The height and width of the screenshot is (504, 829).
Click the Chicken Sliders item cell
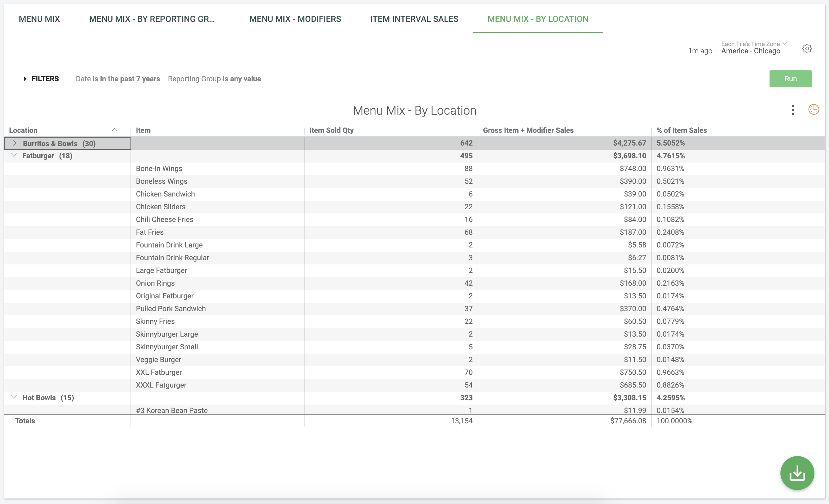click(161, 207)
